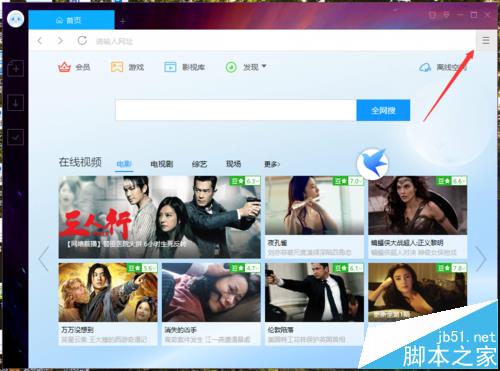Screen dimensions: 500x371
Task: Select the 电影 video tab
Action: coord(124,164)
